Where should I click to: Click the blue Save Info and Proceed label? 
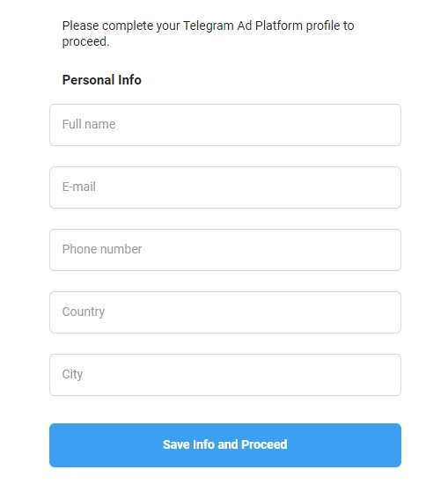225,444
